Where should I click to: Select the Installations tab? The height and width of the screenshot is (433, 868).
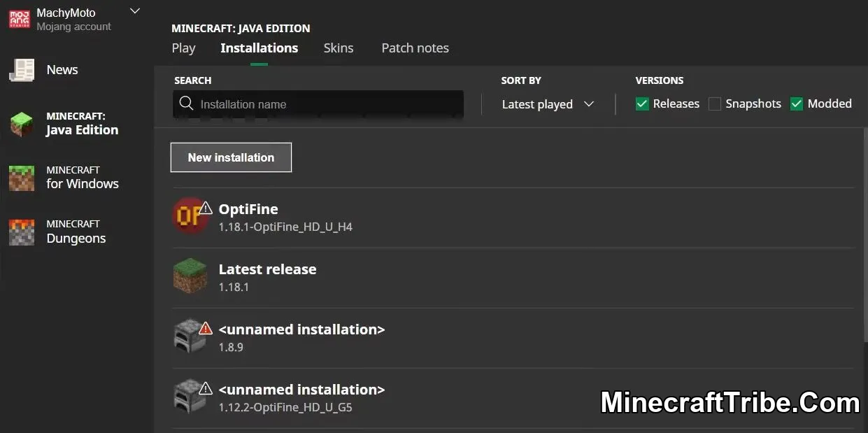[259, 48]
